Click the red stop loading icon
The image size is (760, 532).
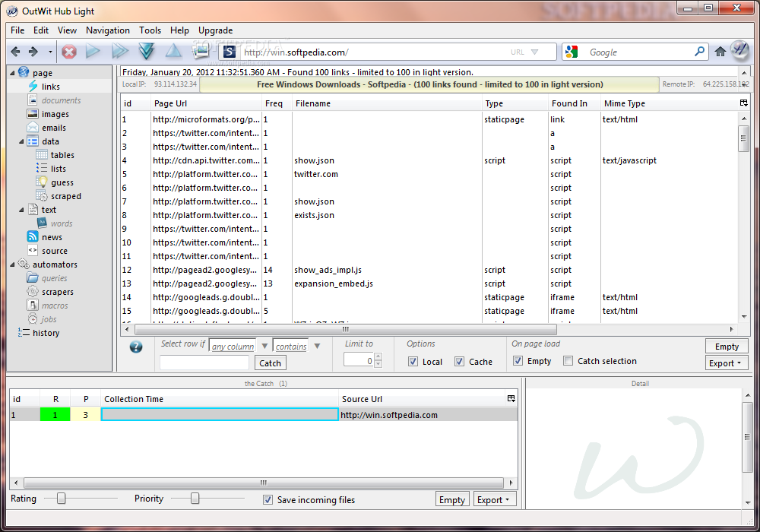69,52
